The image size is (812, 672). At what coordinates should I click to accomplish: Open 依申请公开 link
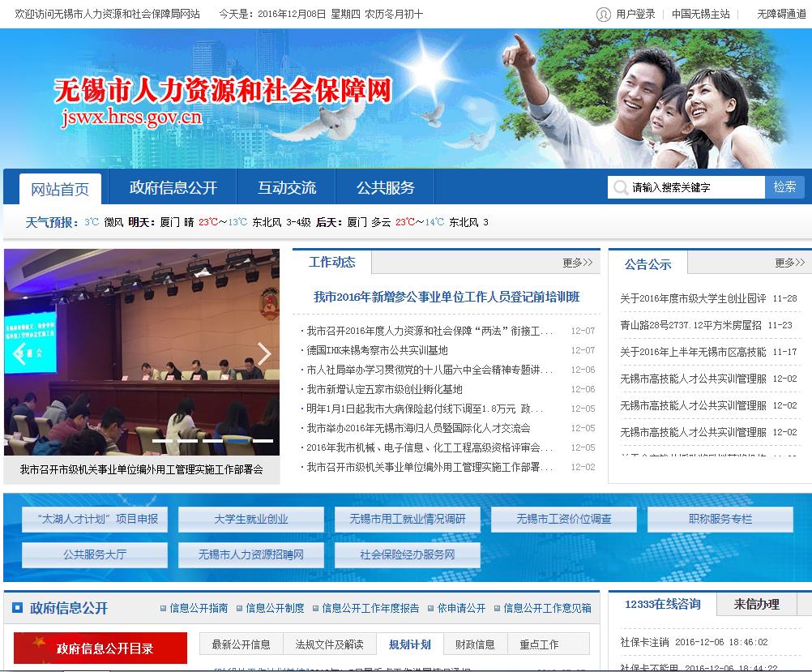pyautogui.click(x=461, y=608)
